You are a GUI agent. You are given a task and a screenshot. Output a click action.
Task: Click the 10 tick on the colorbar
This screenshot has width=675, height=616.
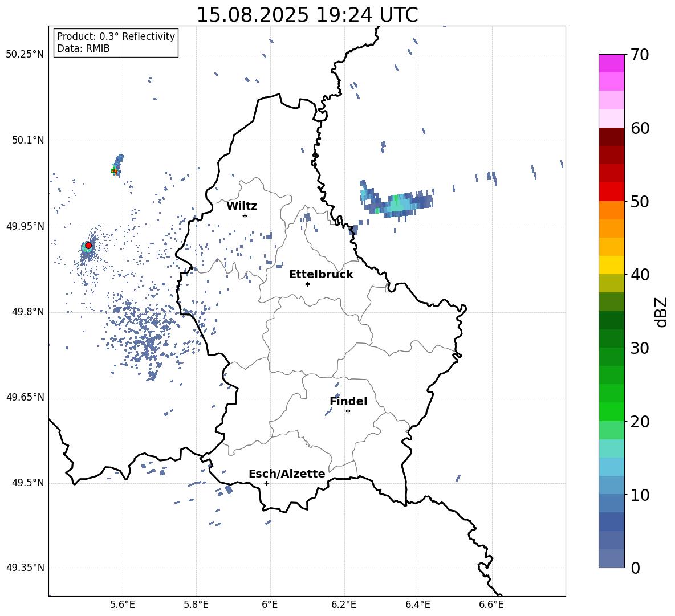(640, 495)
